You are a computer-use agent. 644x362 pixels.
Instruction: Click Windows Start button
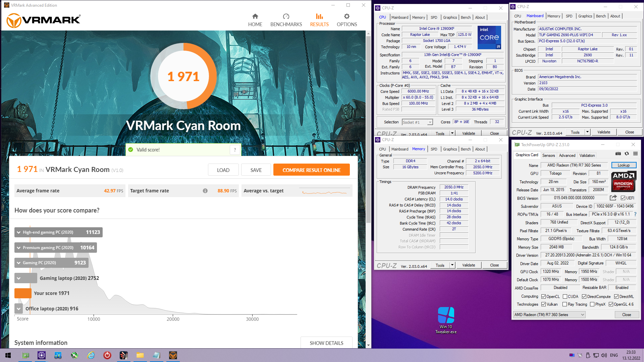pos(8,355)
